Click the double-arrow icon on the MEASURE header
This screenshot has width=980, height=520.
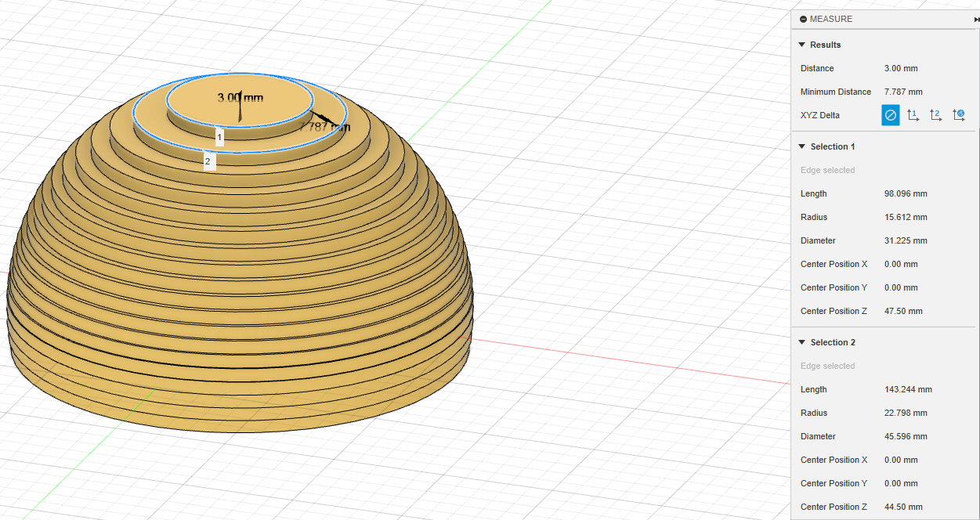976,19
